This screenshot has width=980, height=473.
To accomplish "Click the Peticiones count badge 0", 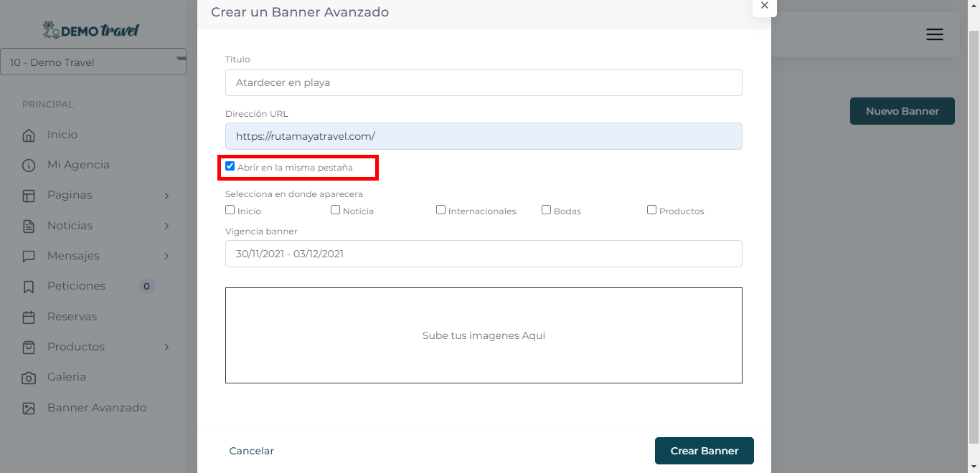I will point(146,287).
